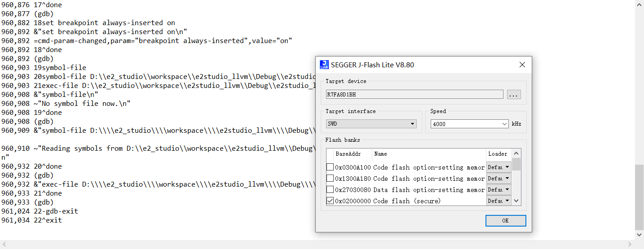
Task: Enable flash bank 0x0300A100 checkbox
Action: point(330,167)
